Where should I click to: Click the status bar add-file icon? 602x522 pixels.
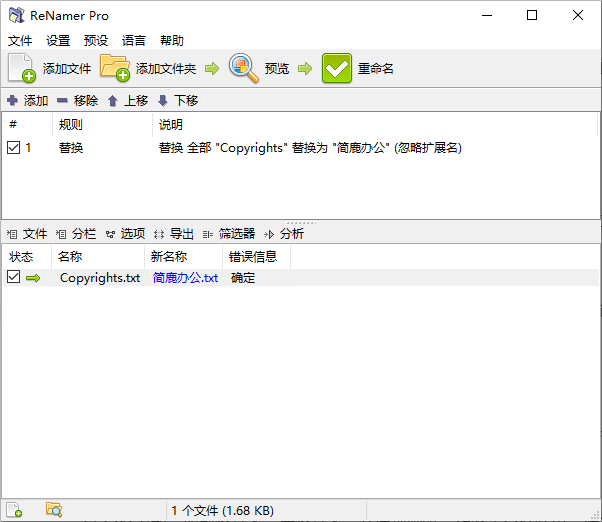click(x=14, y=510)
